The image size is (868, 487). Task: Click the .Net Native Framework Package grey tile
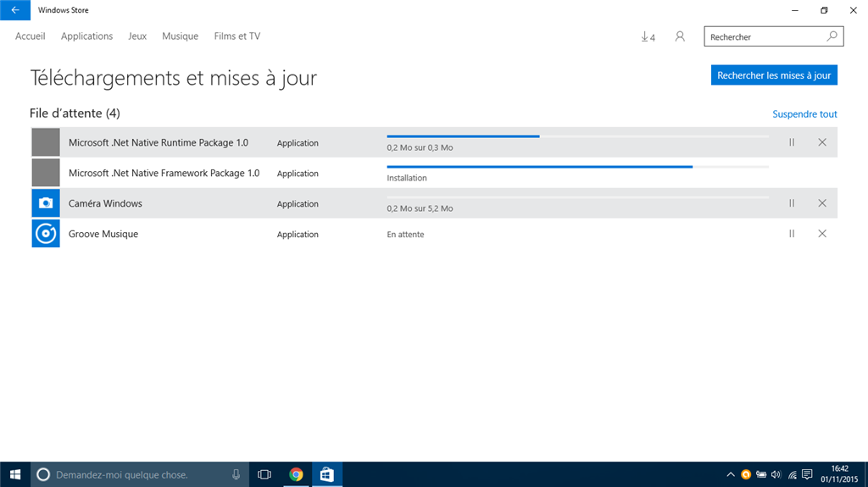(46, 173)
